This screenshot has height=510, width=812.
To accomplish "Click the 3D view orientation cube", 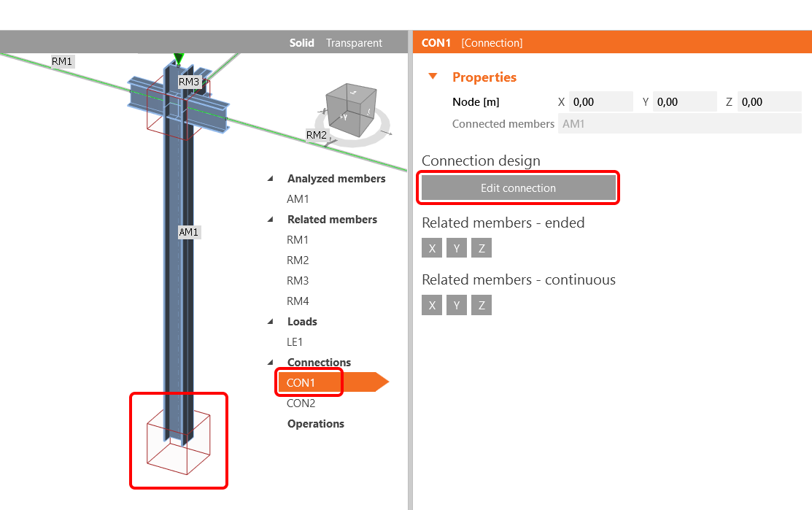I will pos(351,109).
